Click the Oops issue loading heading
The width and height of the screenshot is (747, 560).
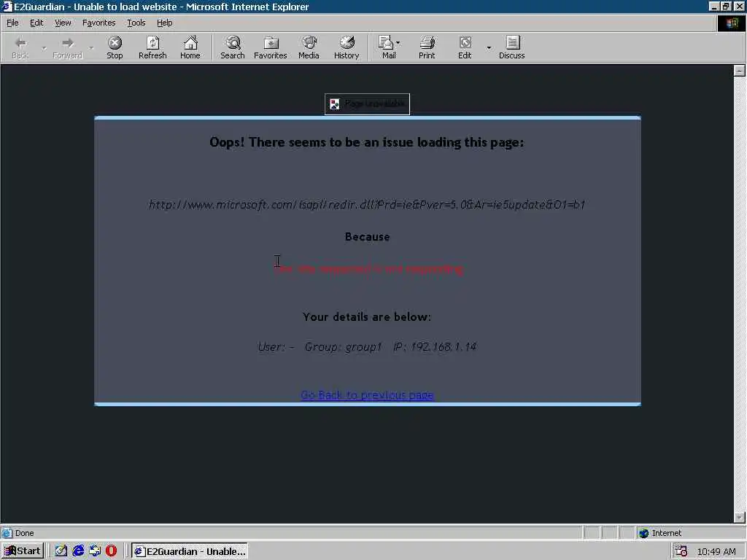367,142
